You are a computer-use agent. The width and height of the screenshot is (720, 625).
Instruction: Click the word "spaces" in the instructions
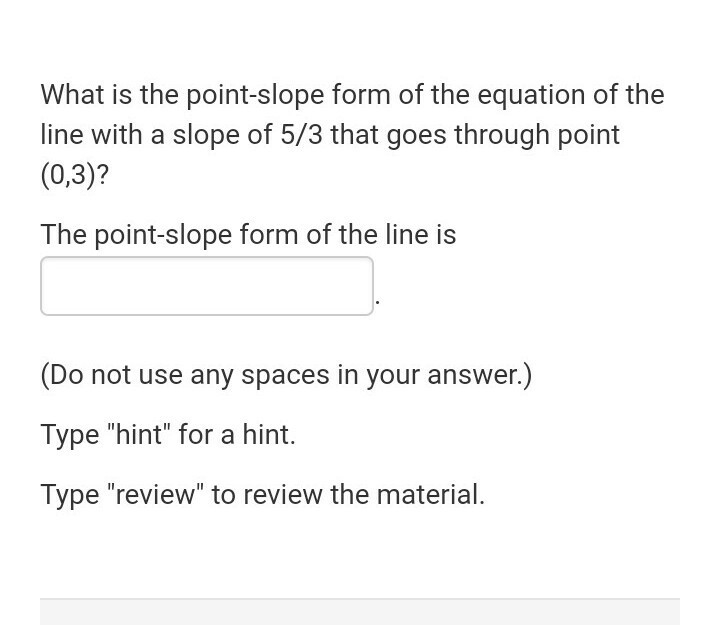click(285, 376)
